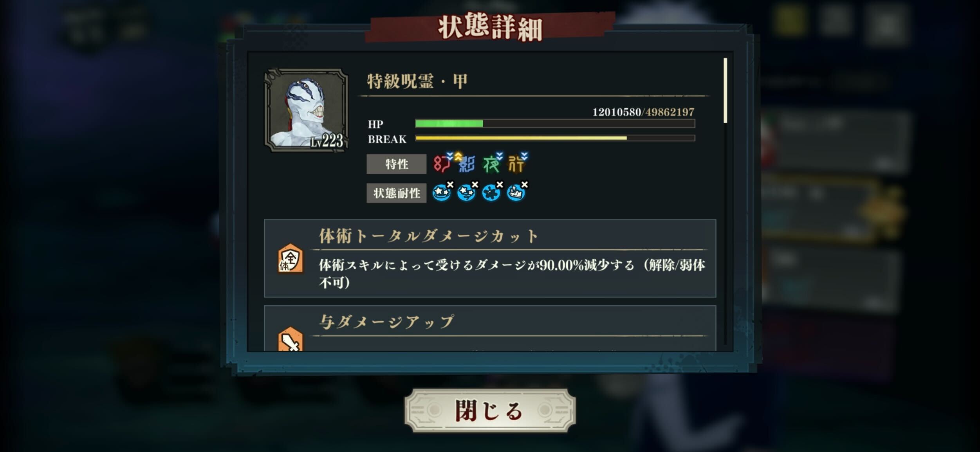The height and width of the screenshot is (452, 980).
Task: Click the red 幻 trait icon
Action: [442, 163]
